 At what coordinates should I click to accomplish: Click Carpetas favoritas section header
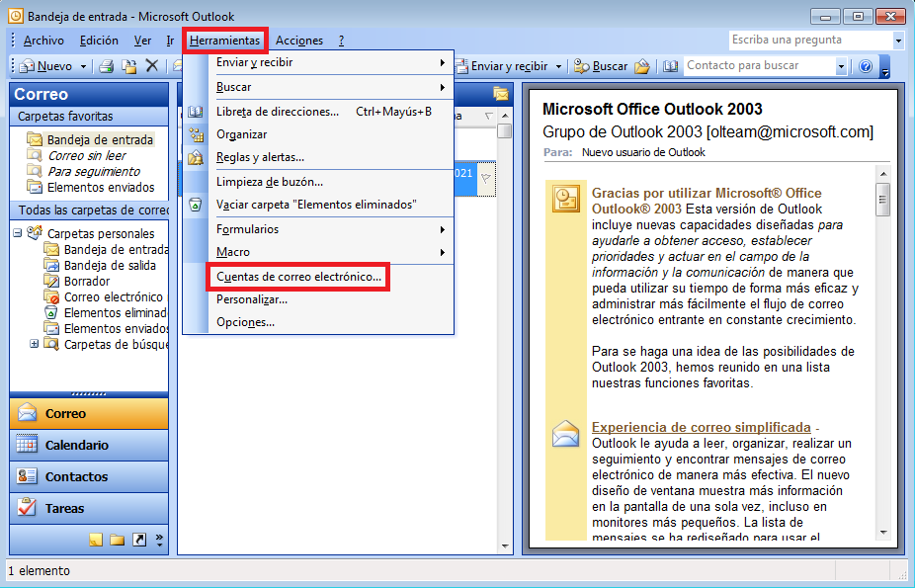coord(89,116)
